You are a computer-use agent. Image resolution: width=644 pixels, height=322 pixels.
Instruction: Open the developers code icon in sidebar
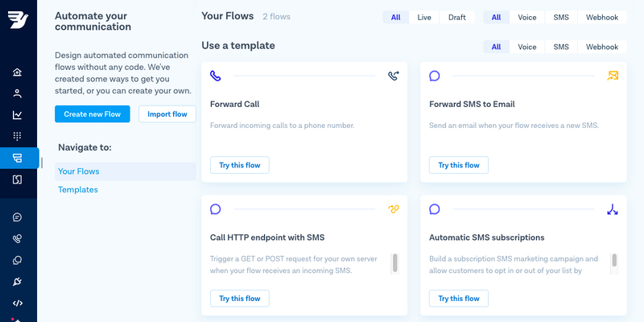click(x=17, y=303)
